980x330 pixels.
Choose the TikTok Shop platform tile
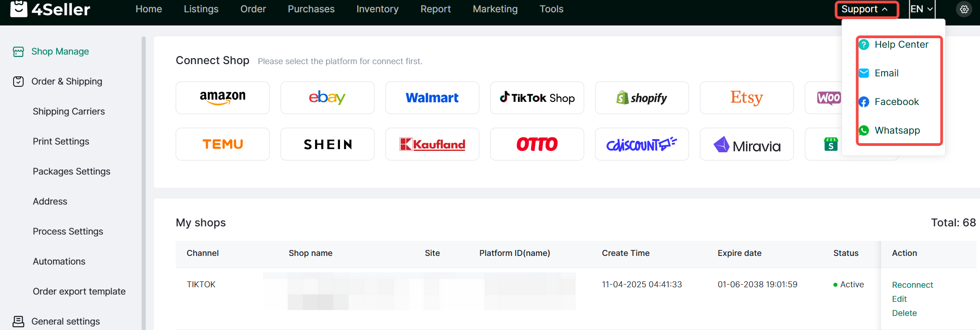537,98
